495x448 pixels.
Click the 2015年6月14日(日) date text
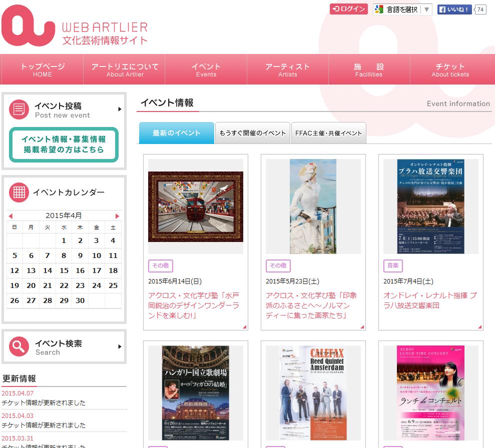tap(175, 281)
